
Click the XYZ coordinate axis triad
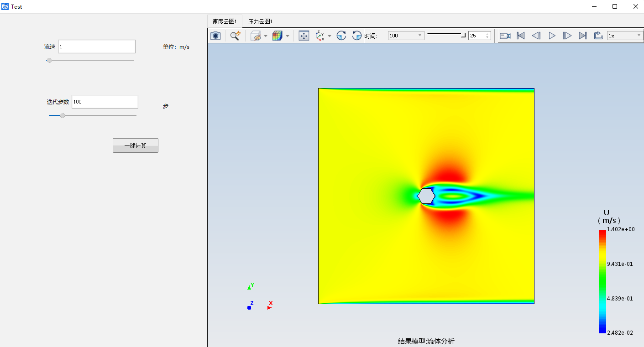(259, 296)
